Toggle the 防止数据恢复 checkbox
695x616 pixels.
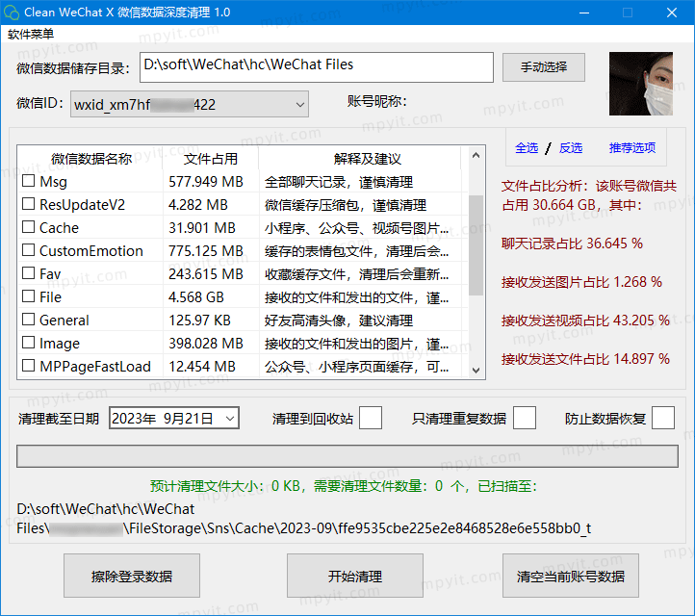[x=663, y=418]
